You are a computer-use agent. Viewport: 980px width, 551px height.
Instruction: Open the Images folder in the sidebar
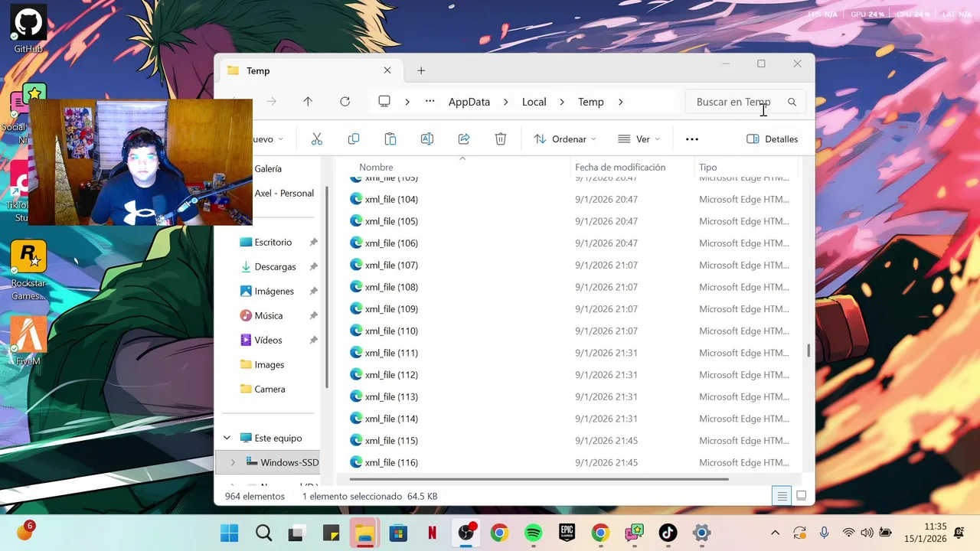pyautogui.click(x=269, y=365)
